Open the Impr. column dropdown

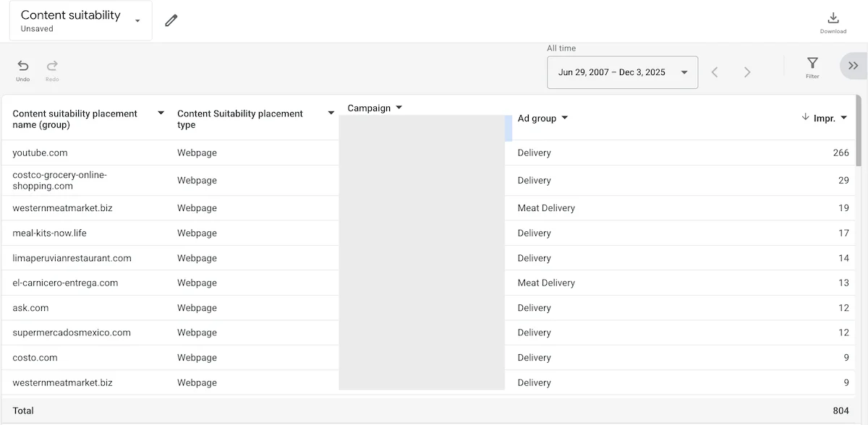843,118
